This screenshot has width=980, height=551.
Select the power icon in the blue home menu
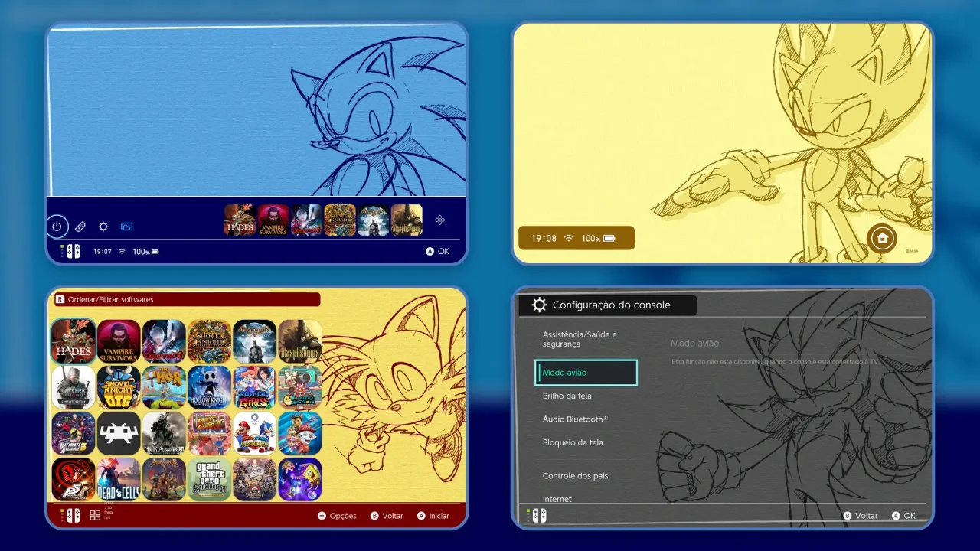(57, 227)
